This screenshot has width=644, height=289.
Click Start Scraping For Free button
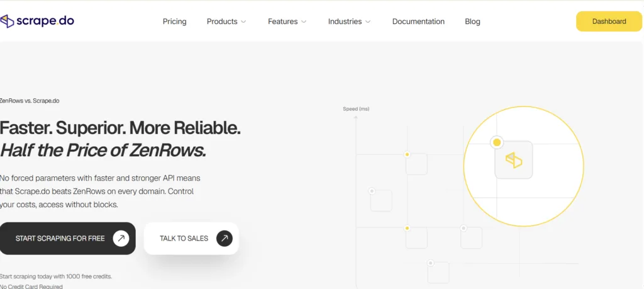(x=68, y=239)
